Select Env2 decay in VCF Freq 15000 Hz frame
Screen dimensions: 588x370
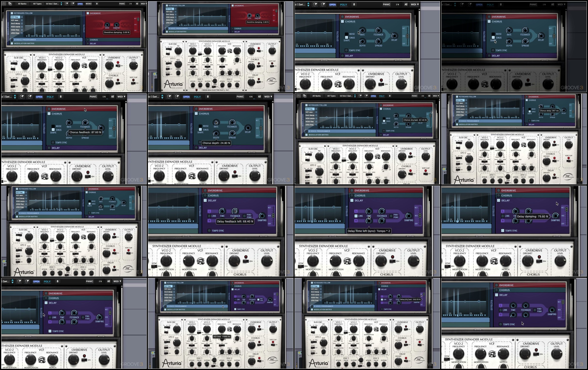coord(169,292)
